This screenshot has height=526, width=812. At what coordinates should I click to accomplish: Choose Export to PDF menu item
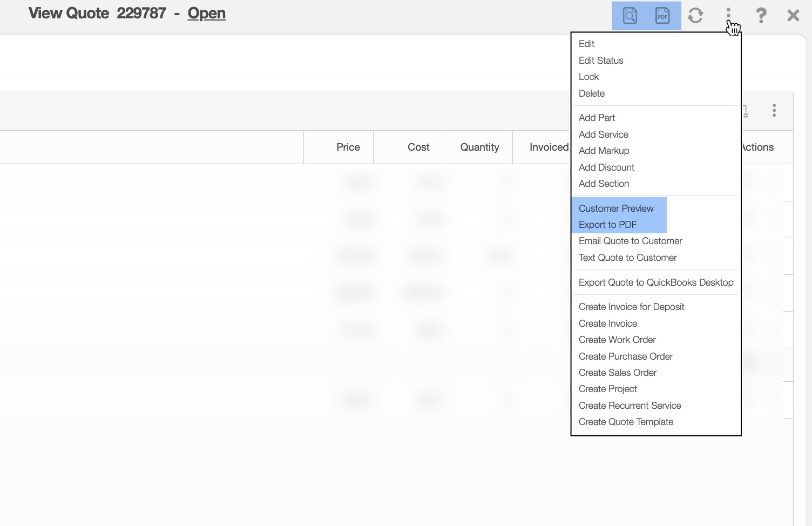pos(607,225)
